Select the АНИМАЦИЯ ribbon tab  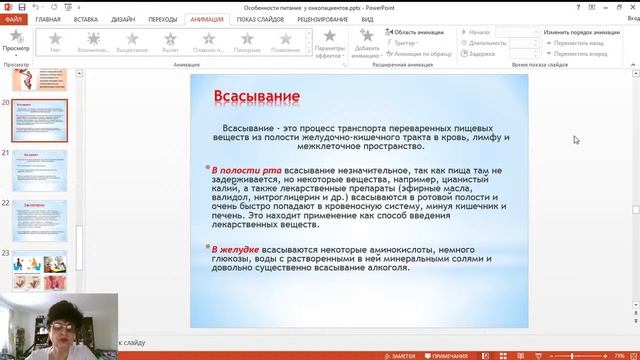(x=207, y=19)
